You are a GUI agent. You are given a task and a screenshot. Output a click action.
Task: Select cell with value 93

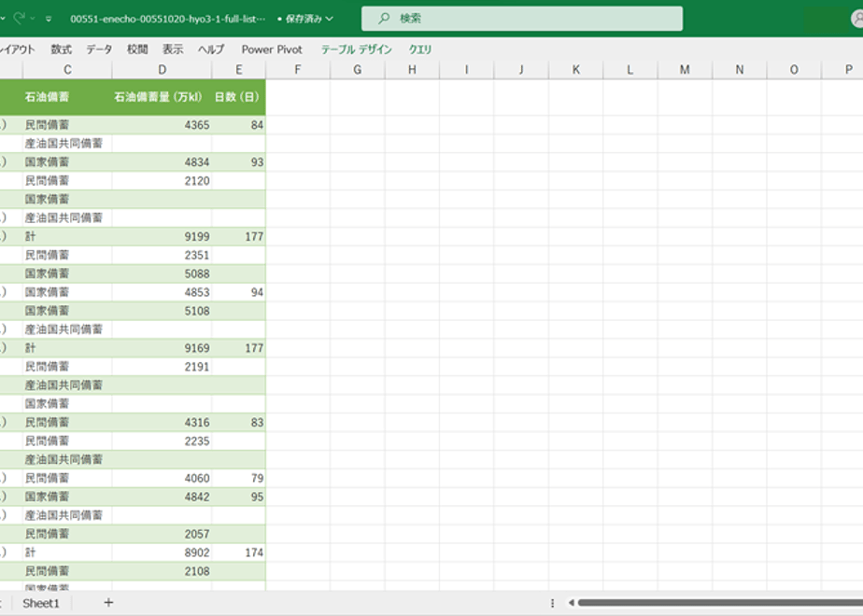[239, 162]
